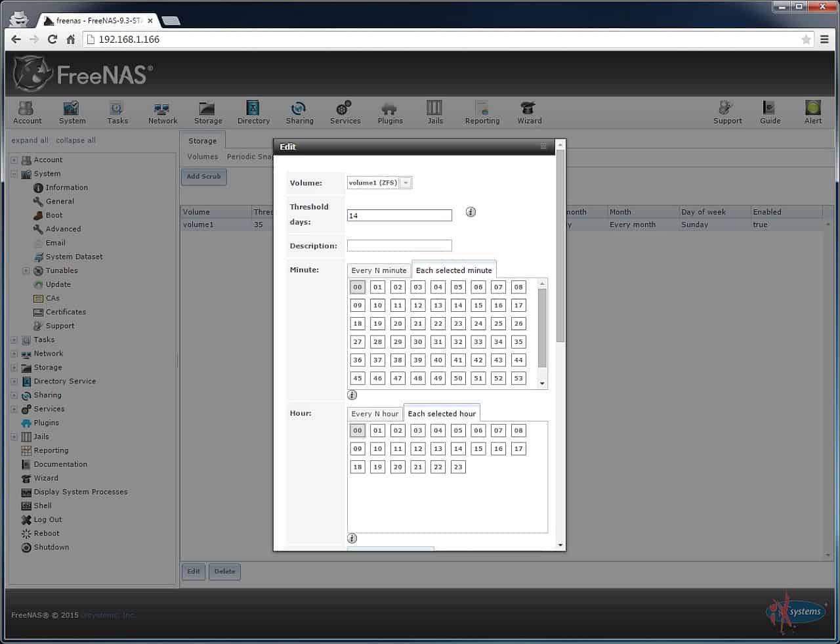Toggle hour 12 in the Hour grid

[418, 449]
